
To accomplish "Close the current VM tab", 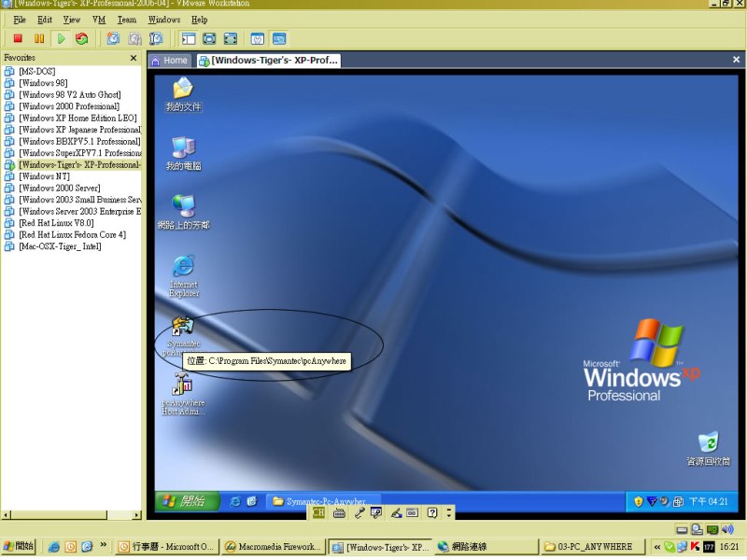I will pos(736,60).
